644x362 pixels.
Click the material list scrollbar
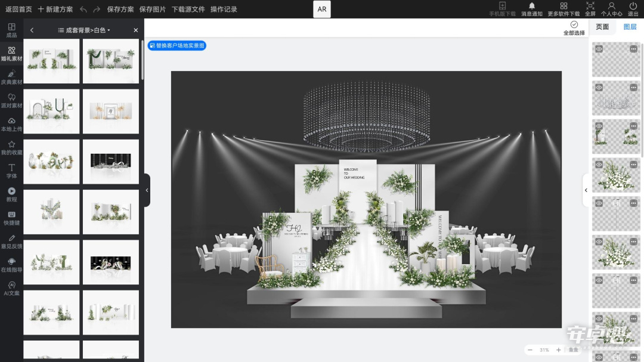tap(142, 60)
